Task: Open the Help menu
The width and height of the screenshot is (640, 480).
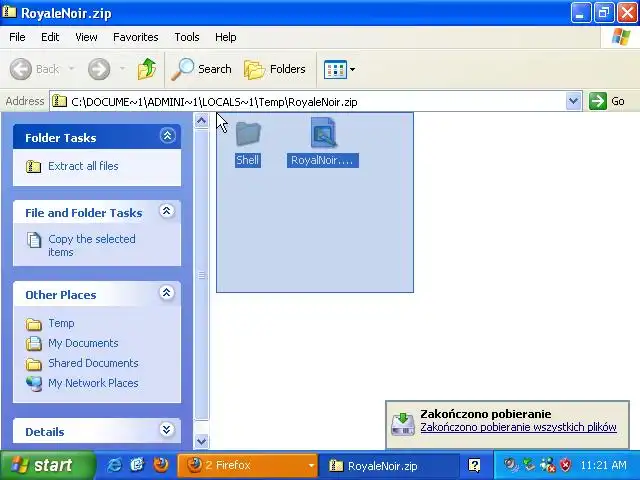Action: pos(225,37)
